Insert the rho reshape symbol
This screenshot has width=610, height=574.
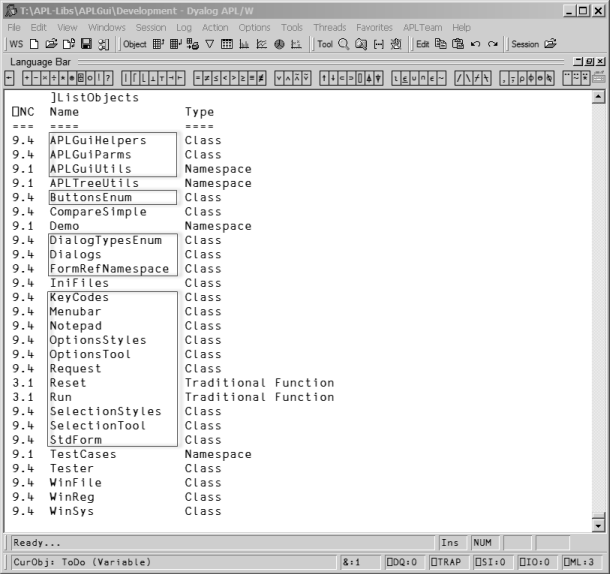point(522,79)
